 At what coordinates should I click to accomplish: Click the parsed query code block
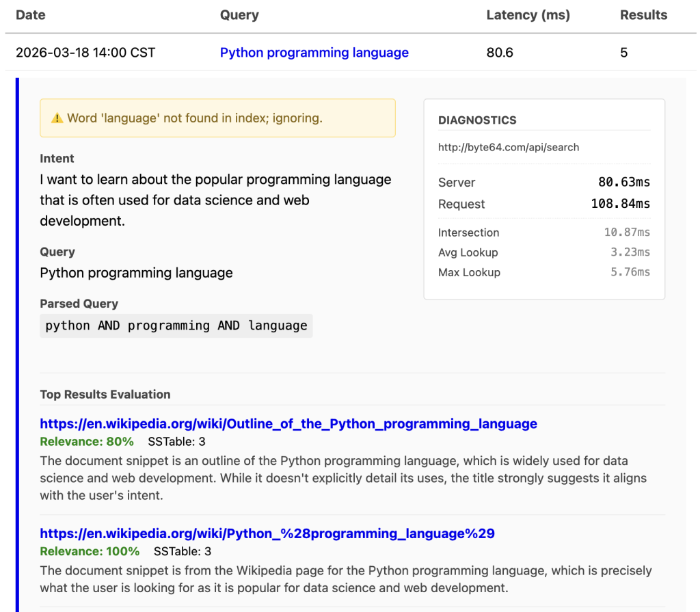tap(176, 325)
